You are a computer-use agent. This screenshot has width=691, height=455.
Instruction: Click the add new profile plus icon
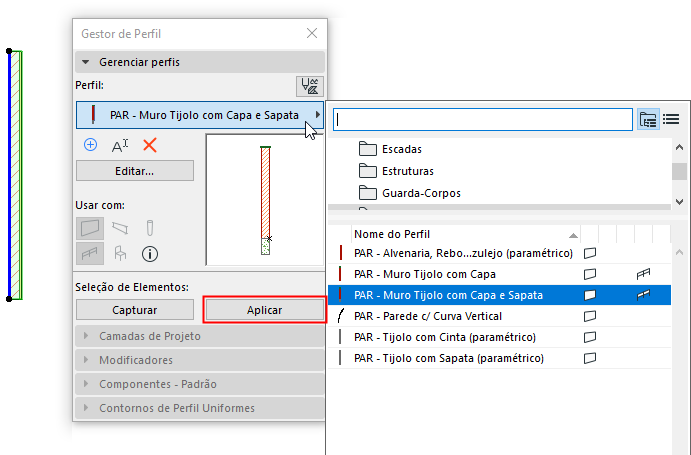(x=90, y=145)
